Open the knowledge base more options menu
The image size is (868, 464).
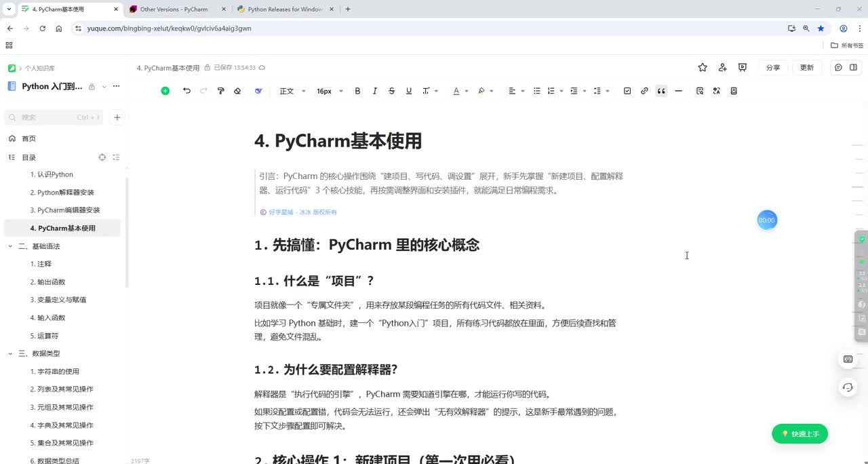[x=116, y=86]
